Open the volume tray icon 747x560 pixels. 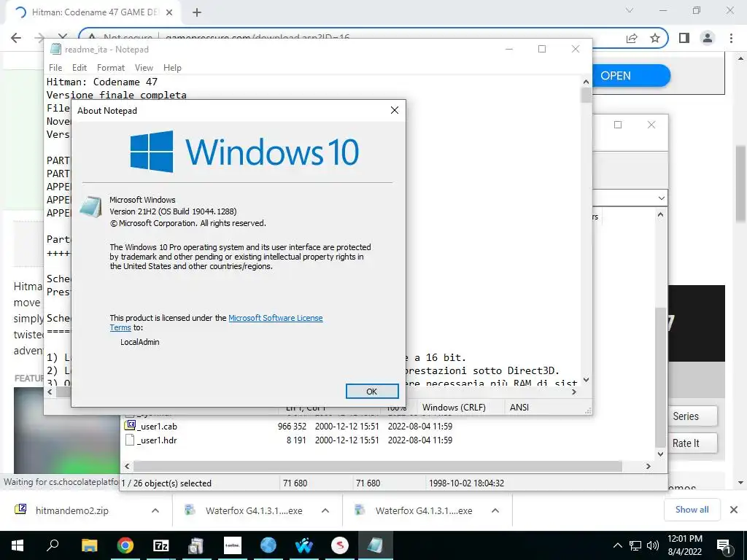(x=653, y=545)
